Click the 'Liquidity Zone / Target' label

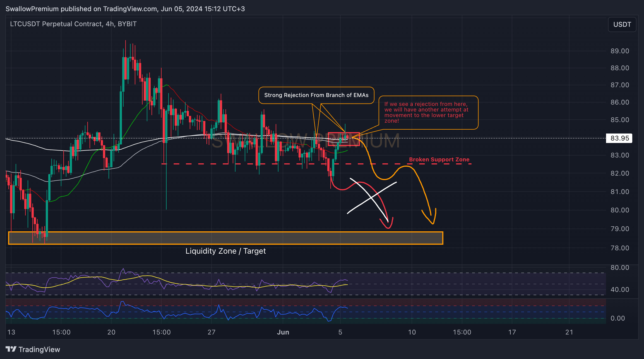coord(225,251)
